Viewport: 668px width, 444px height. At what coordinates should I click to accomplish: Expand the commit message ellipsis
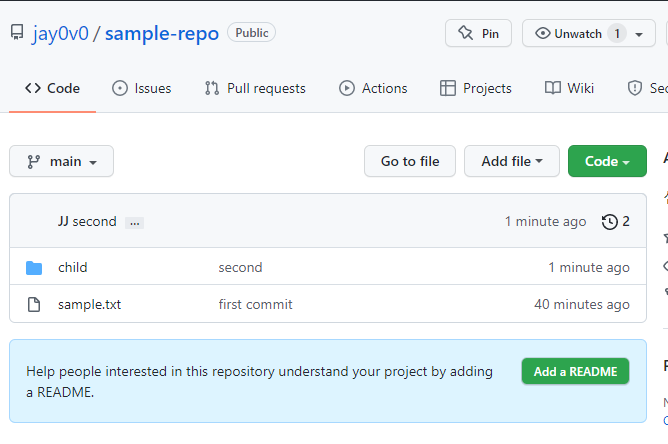[x=135, y=222]
